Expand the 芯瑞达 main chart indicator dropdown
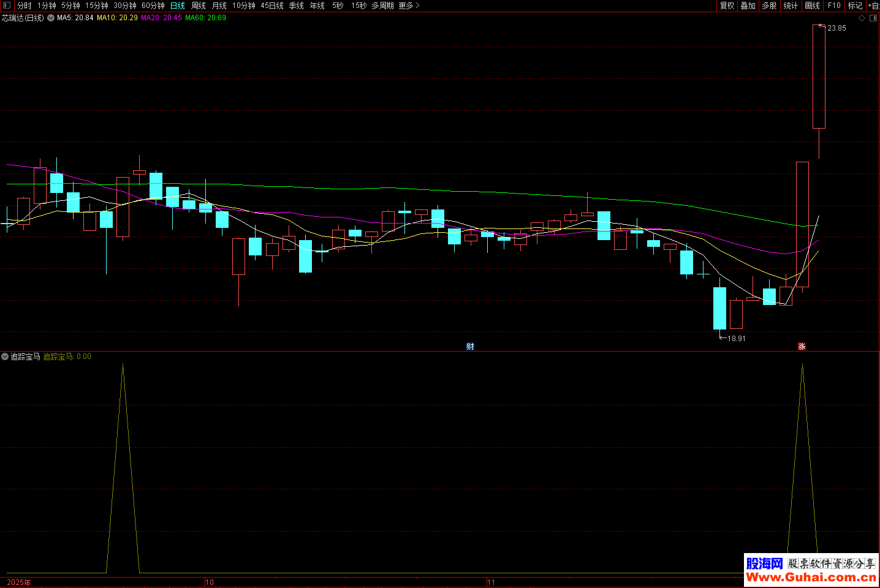Image resolution: width=880 pixels, height=588 pixels. [51, 18]
